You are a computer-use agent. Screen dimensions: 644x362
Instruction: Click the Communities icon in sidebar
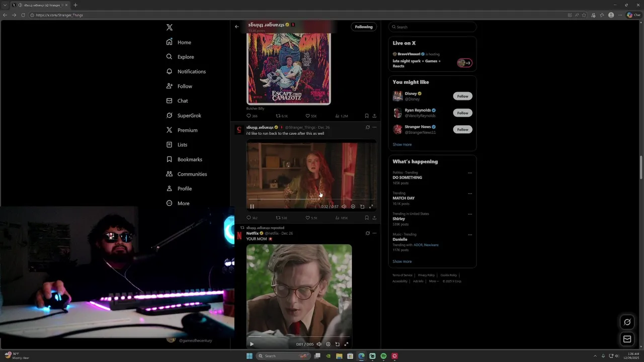coord(170,174)
